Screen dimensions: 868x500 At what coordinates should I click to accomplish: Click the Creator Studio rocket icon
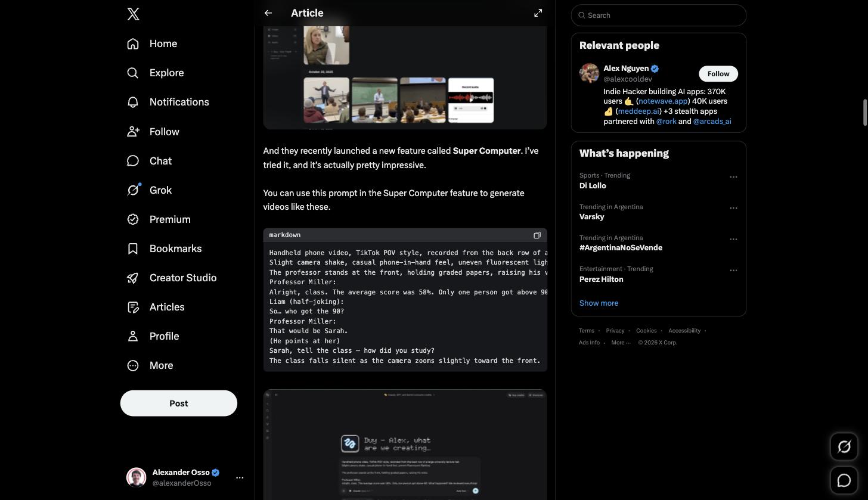point(133,278)
